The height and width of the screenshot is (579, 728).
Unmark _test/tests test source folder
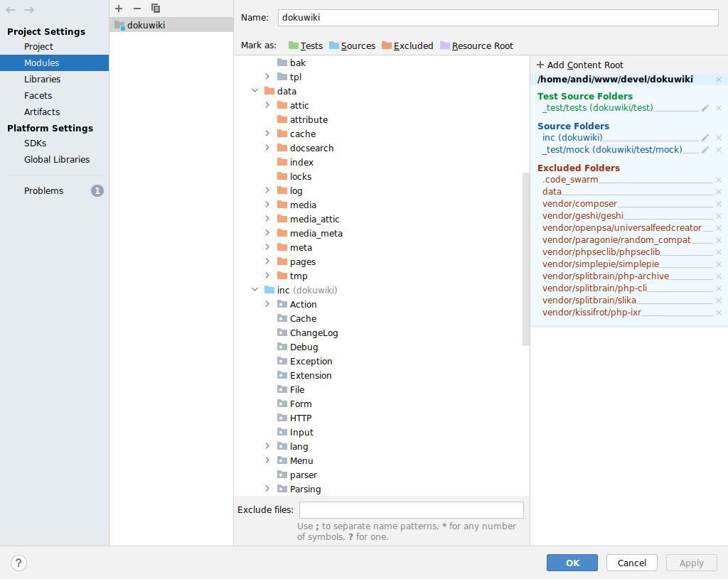click(719, 108)
